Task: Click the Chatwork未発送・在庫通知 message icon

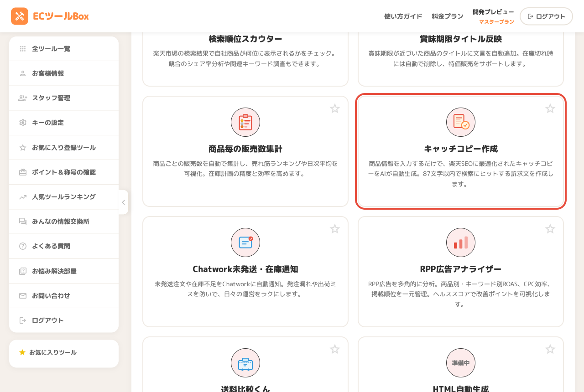Action: click(245, 242)
